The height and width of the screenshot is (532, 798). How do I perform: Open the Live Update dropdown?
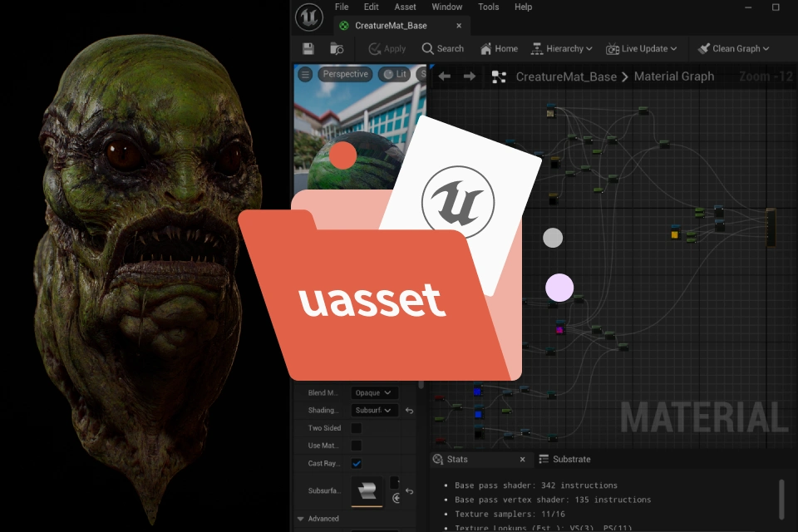pyautogui.click(x=641, y=49)
